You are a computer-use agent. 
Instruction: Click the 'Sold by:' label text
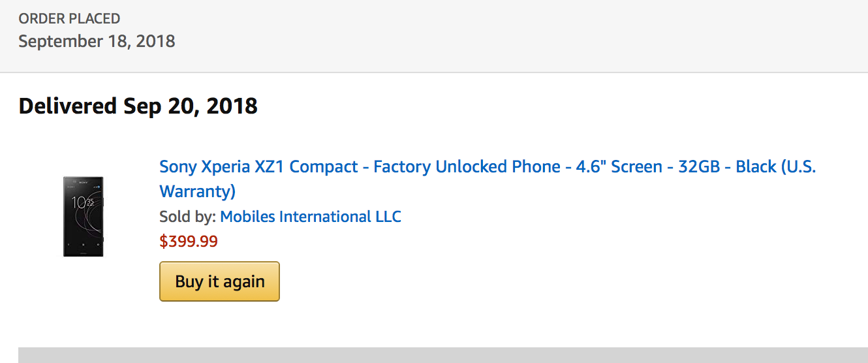click(x=187, y=217)
